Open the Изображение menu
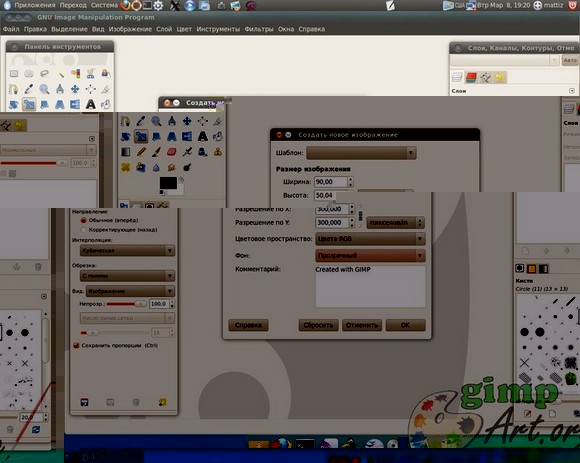Screen dimensions: 580x463 130,29
